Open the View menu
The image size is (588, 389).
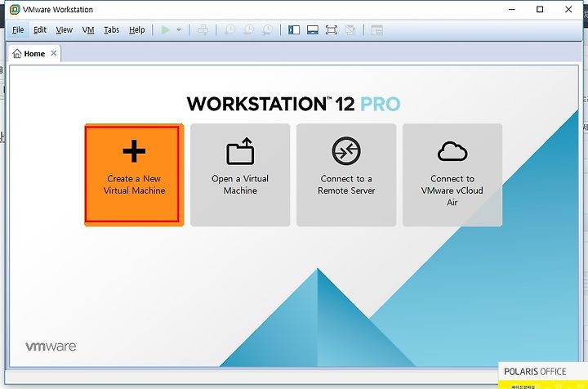tap(65, 29)
